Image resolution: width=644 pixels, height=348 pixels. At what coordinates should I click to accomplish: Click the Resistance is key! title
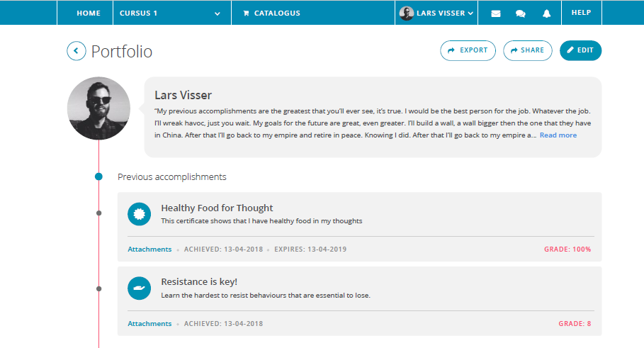pyautogui.click(x=199, y=282)
